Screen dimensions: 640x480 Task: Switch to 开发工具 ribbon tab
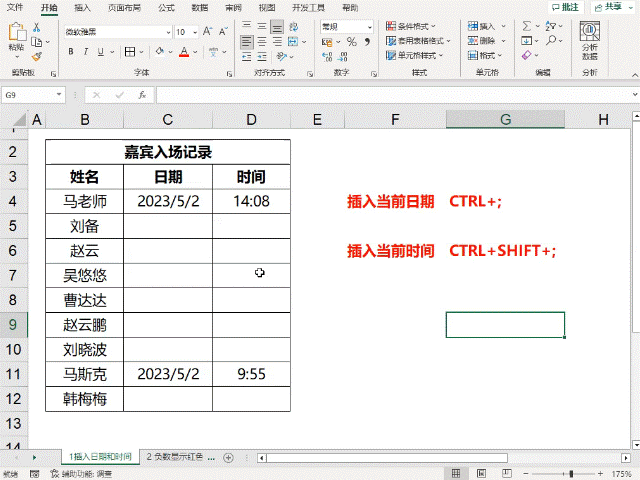(x=309, y=7)
